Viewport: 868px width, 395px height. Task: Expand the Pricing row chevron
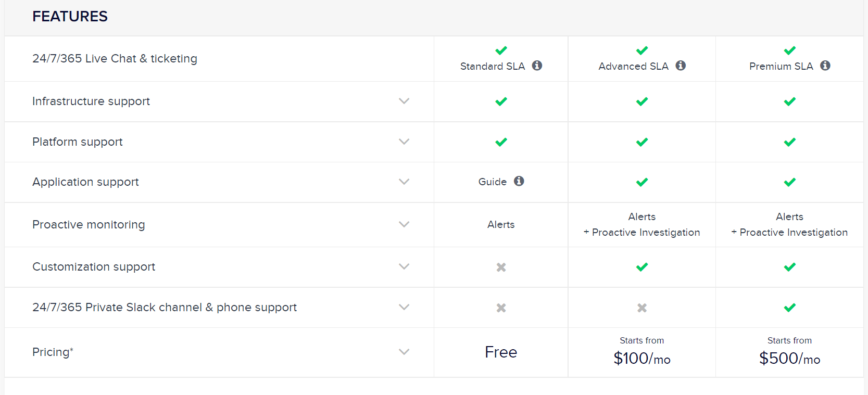point(404,352)
